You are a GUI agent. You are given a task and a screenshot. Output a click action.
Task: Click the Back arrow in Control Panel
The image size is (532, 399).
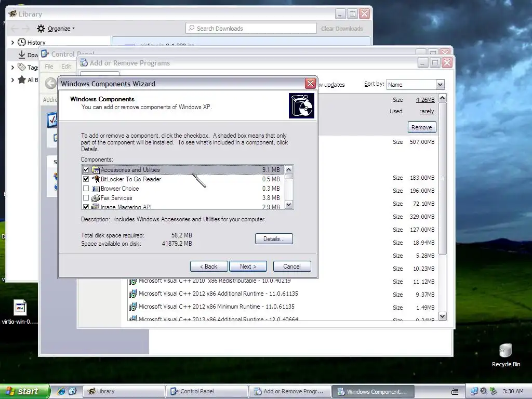(50, 83)
